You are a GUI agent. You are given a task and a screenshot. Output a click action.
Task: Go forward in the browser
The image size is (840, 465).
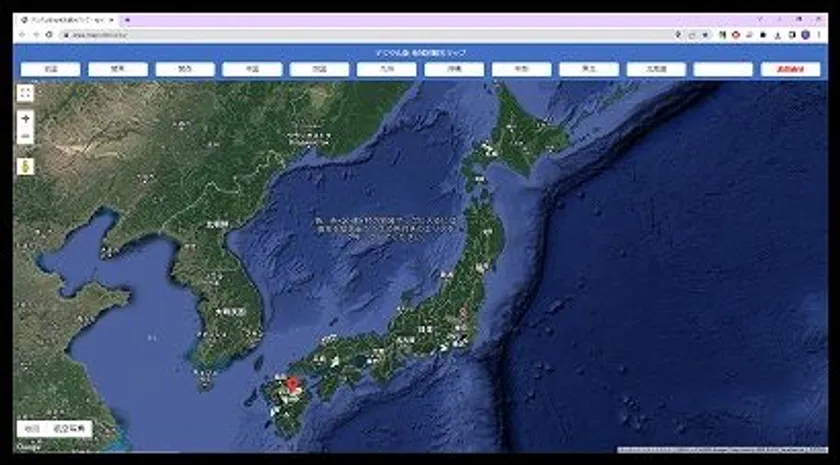[36, 35]
